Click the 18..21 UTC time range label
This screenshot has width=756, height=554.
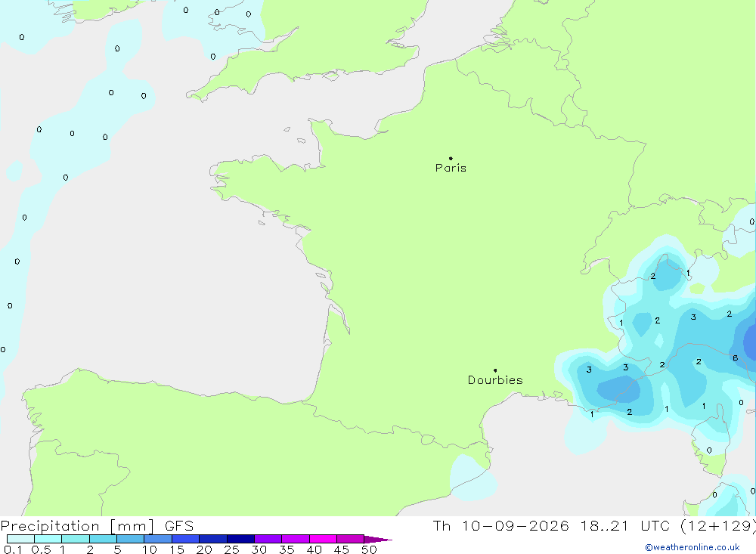pyautogui.click(x=628, y=525)
